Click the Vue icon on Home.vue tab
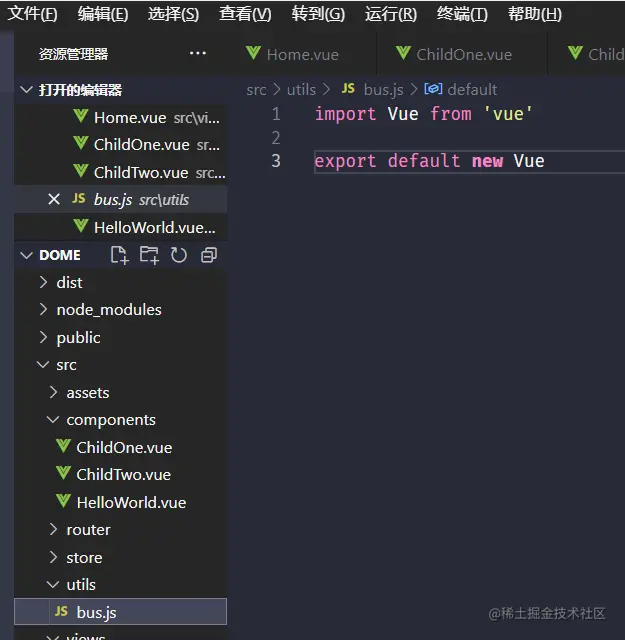Image resolution: width=625 pixels, height=640 pixels. click(253, 53)
